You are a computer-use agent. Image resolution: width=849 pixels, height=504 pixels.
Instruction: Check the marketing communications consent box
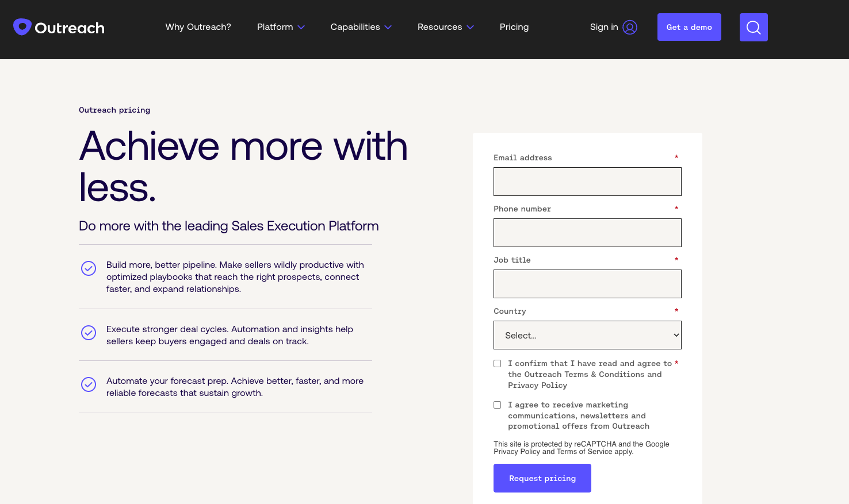(x=498, y=405)
